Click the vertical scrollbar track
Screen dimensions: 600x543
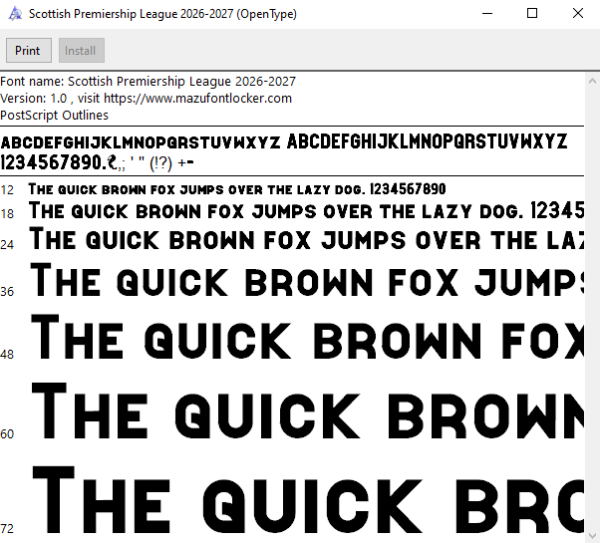coord(592,308)
